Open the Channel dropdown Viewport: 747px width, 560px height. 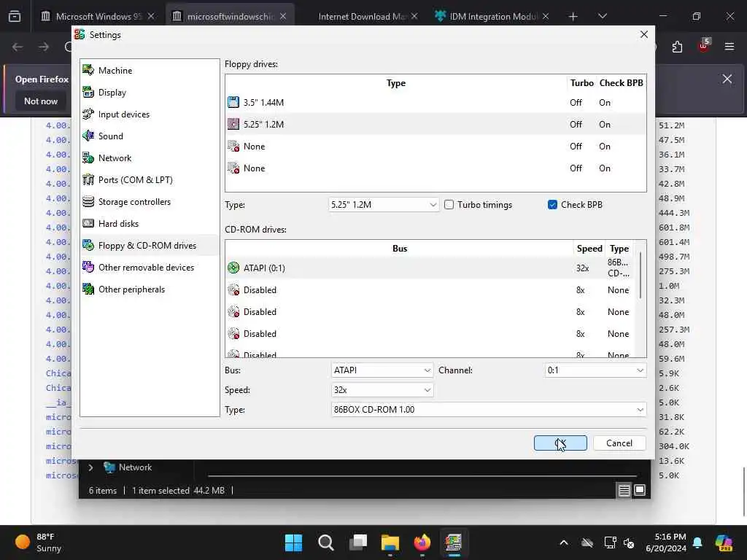pyautogui.click(x=595, y=370)
